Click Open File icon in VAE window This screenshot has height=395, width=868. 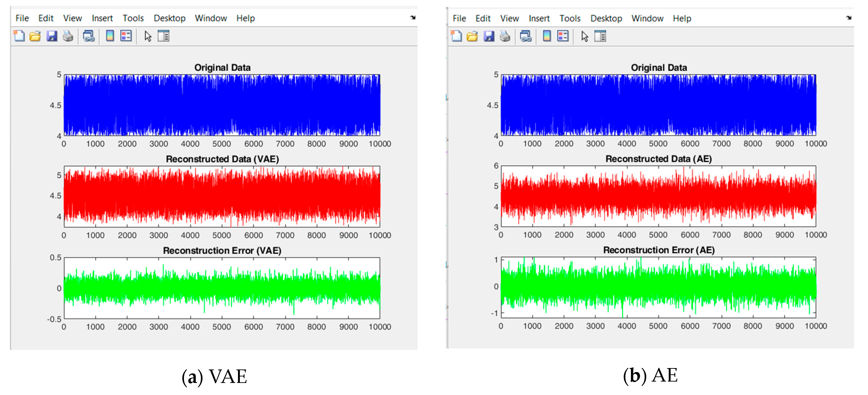coord(35,36)
